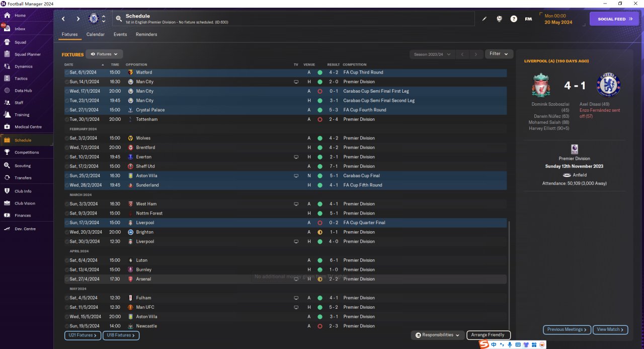
Task: Click Sogou input method icon in taskbar
Action: tap(484, 344)
